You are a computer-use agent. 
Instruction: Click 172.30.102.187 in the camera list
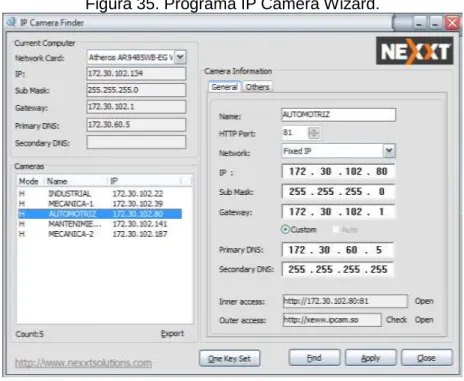140,234
